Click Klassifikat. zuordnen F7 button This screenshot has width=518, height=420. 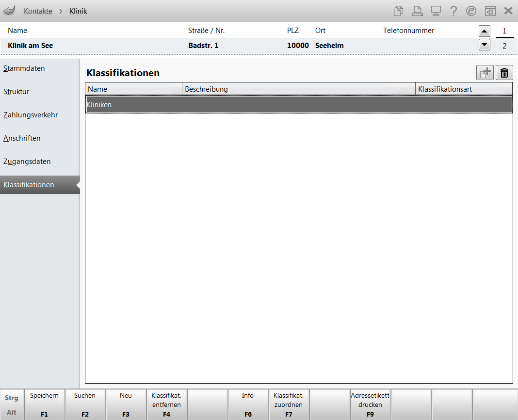(289, 404)
